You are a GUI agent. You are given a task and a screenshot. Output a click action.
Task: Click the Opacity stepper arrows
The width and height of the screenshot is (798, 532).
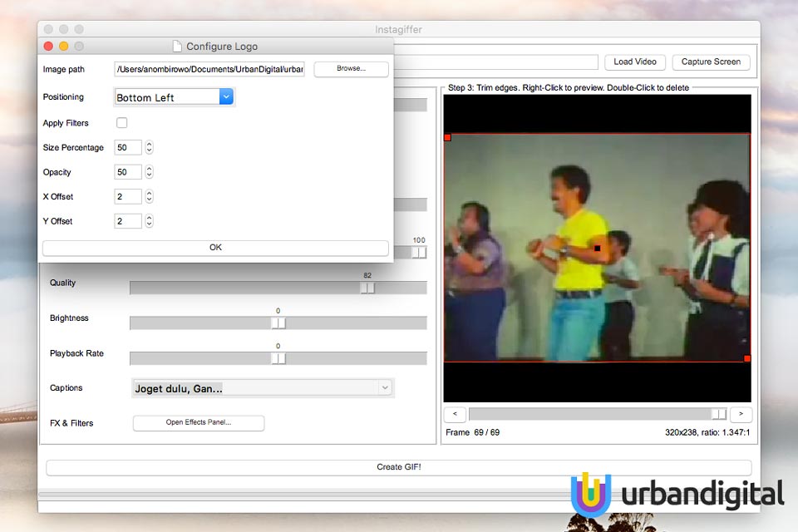point(149,172)
